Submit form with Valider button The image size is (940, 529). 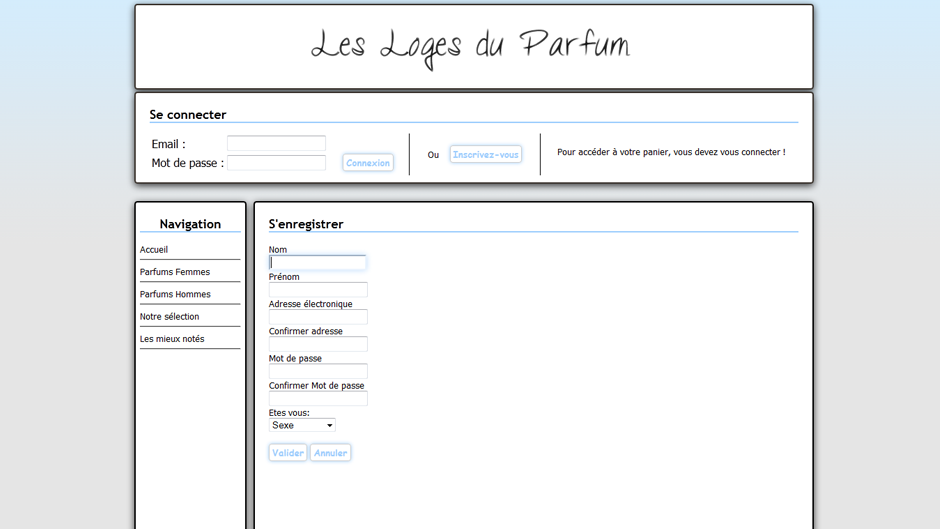288,453
